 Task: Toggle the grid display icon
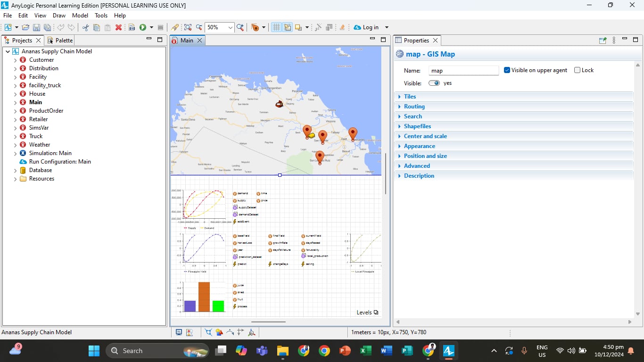point(276,27)
